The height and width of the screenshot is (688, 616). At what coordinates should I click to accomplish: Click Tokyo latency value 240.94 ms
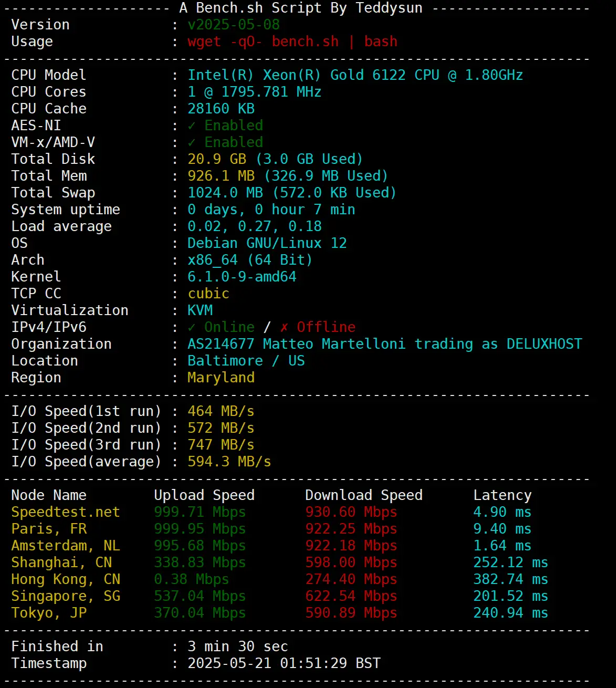pyautogui.click(x=510, y=613)
